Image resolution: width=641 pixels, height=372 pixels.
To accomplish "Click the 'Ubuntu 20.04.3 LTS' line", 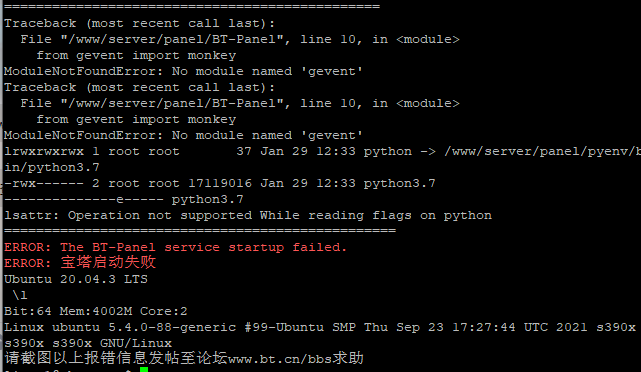I will click(76, 279).
